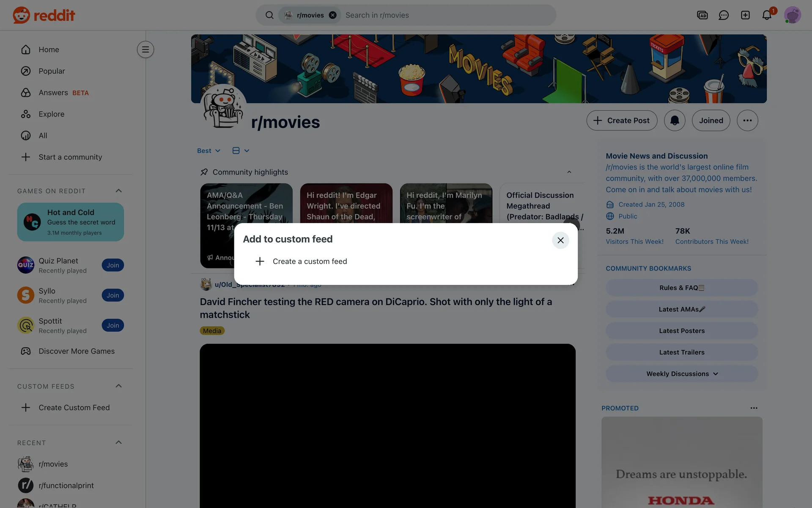Open the r/movies three-dot options menu

coord(747,121)
